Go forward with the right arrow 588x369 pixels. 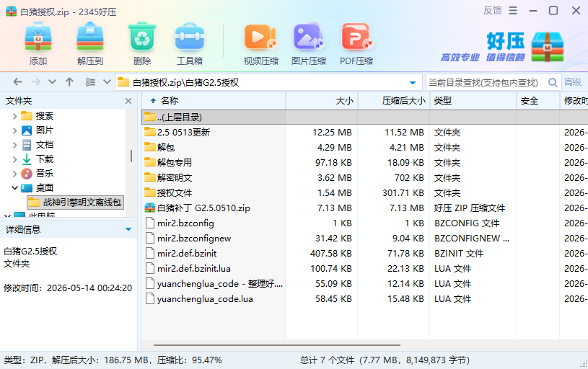tap(36, 82)
